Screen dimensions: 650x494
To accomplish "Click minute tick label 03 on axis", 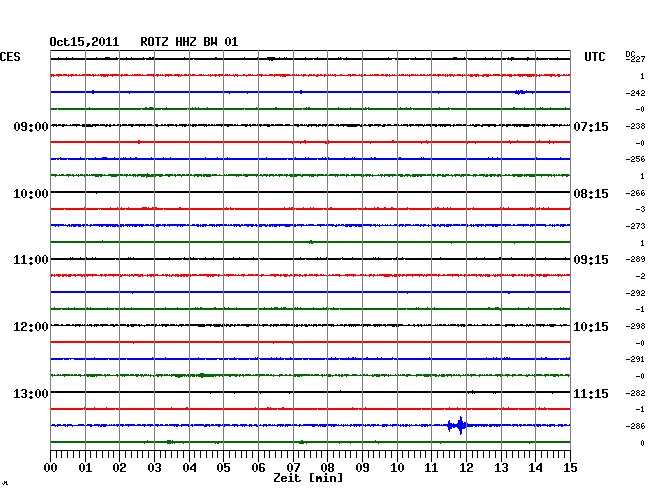I will (154, 467).
